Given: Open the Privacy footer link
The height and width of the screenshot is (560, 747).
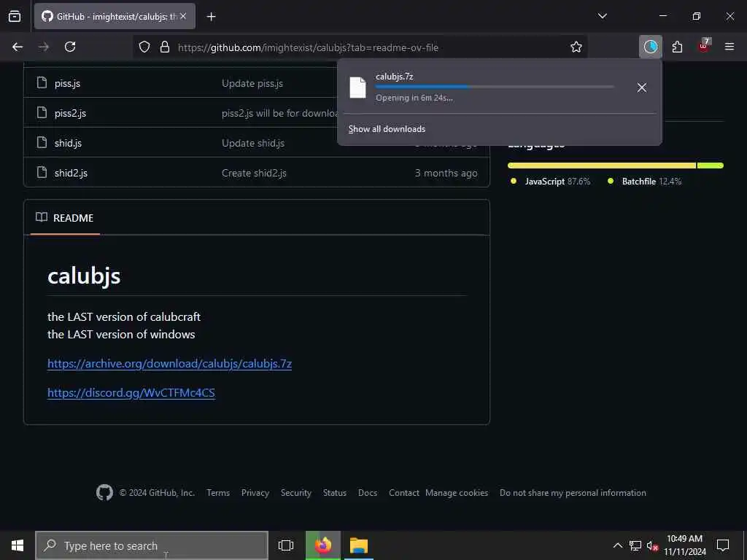Looking at the screenshot, I should point(255,493).
